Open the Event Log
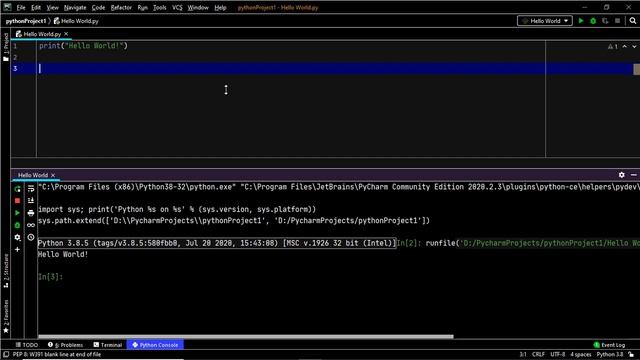 click(609, 345)
